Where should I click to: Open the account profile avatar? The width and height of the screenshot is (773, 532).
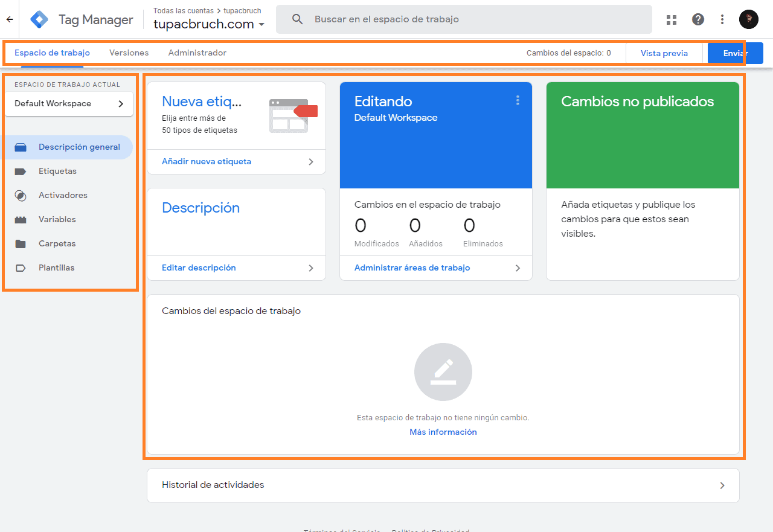click(749, 19)
